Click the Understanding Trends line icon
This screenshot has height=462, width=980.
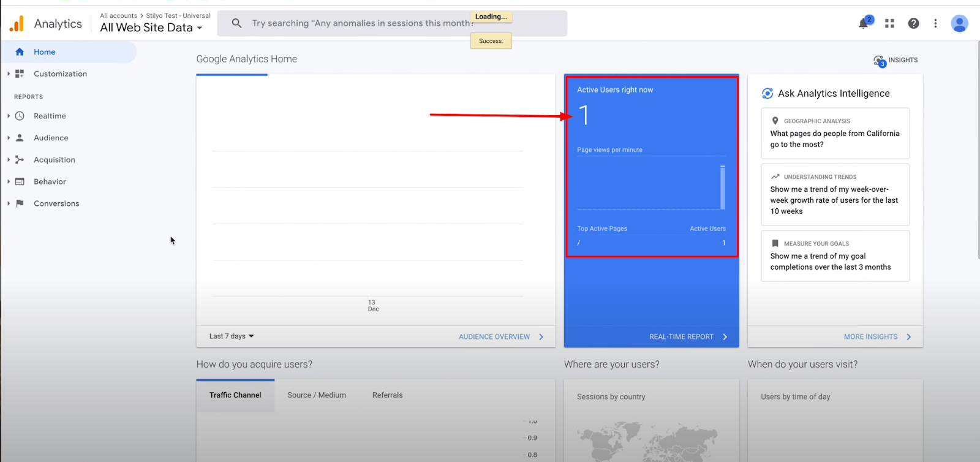775,176
